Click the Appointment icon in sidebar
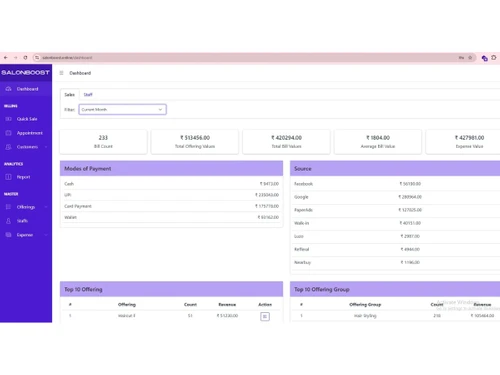This screenshot has height=375, width=500. click(x=9, y=133)
